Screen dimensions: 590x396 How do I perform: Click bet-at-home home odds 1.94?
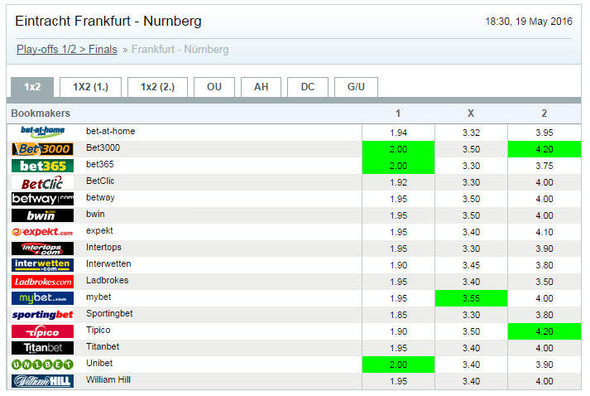click(398, 133)
